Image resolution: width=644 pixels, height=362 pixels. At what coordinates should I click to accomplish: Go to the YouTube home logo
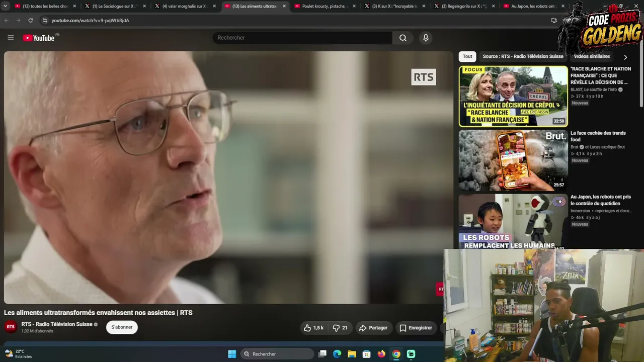(x=39, y=38)
